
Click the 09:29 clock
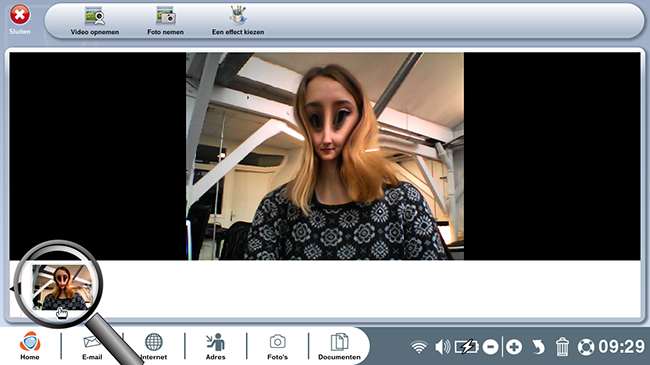pyautogui.click(x=621, y=347)
